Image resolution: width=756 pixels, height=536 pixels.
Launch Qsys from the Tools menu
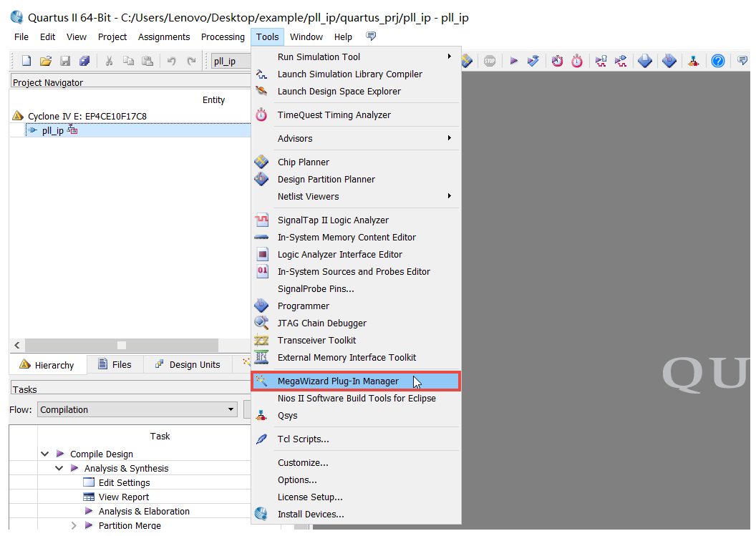[x=356, y=416]
